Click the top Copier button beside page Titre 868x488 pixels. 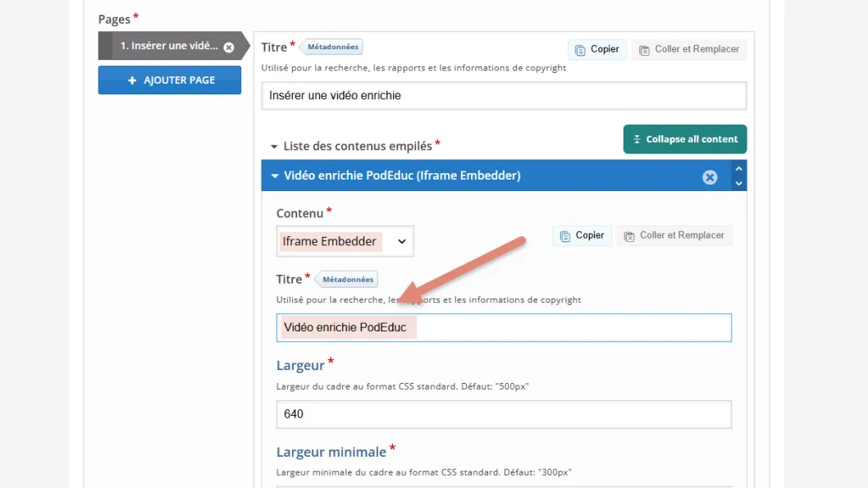click(596, 49)
